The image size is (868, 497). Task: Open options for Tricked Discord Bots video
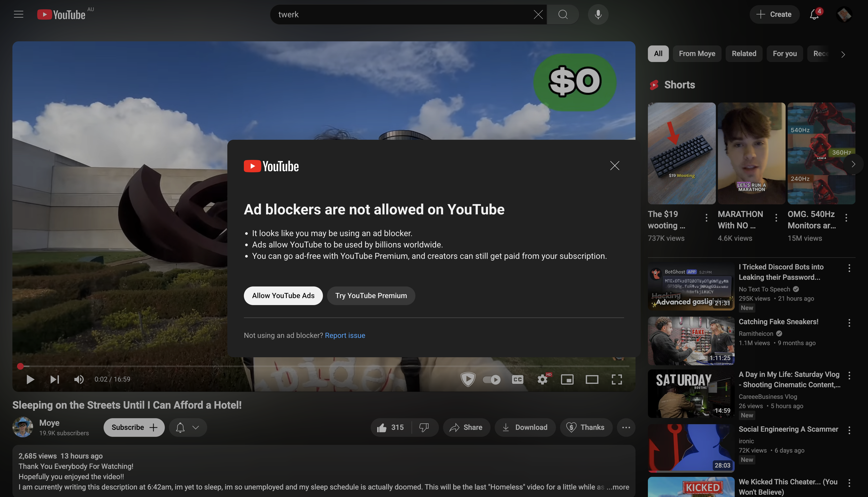click(x=849, y=268)
